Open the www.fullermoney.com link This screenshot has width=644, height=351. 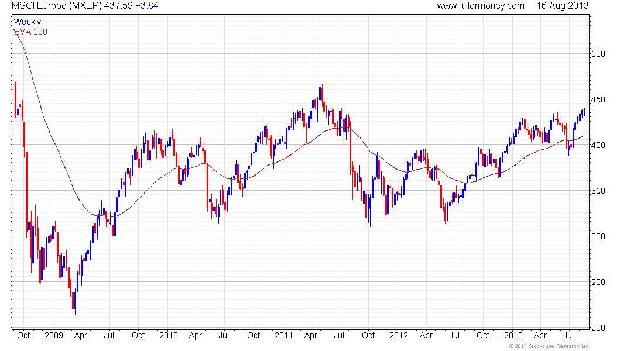click(481, 6)
